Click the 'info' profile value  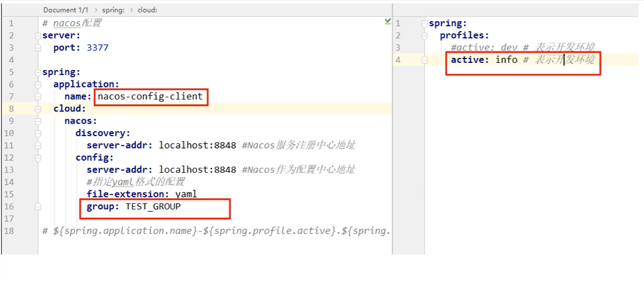(x=506, y=60)
